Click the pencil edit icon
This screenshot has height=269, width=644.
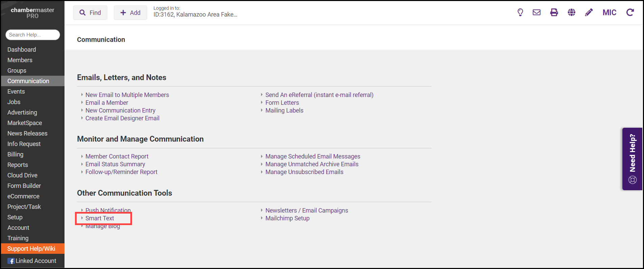[x=589, y=13]
